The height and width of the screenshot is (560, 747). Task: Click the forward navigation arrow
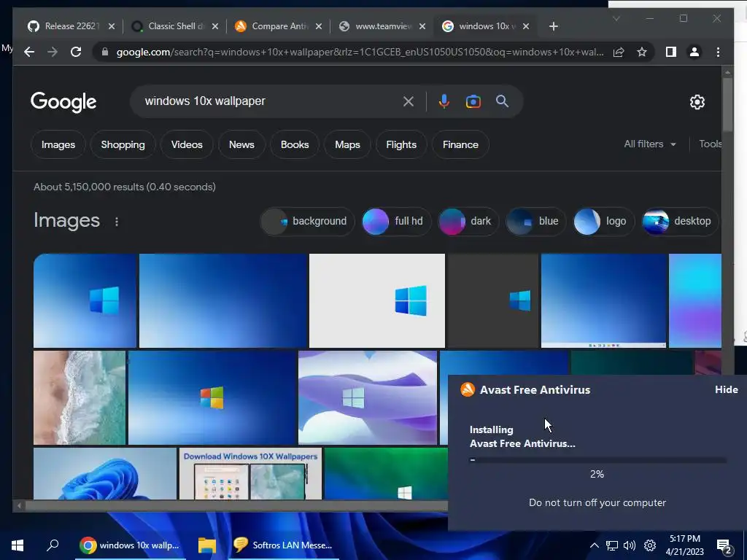(53, 52)
